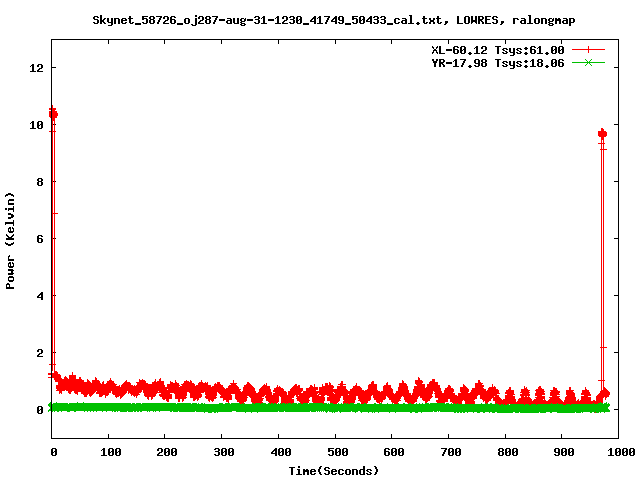Click x-axis tick label 200
This screenshot has height=480, width=640.
167,452
